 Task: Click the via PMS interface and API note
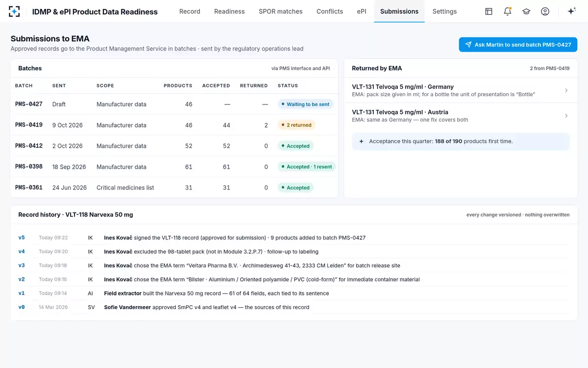pos(301,68)
